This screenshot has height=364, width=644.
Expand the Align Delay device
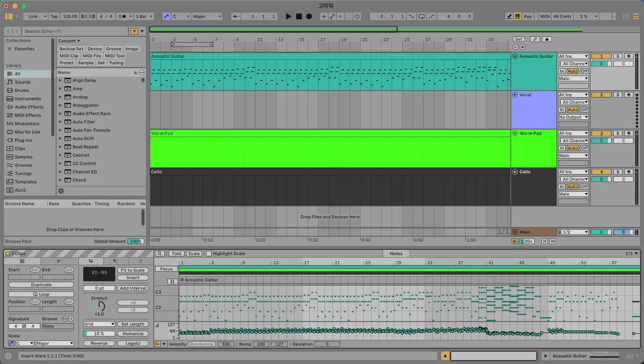60,80
